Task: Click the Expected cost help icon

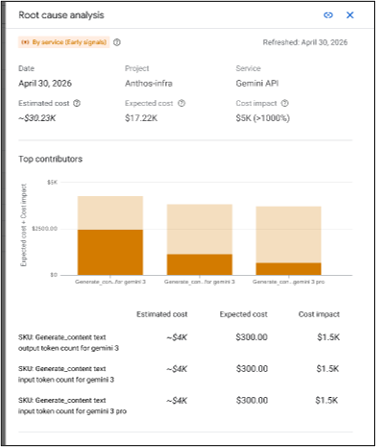Action: point(182,103)
